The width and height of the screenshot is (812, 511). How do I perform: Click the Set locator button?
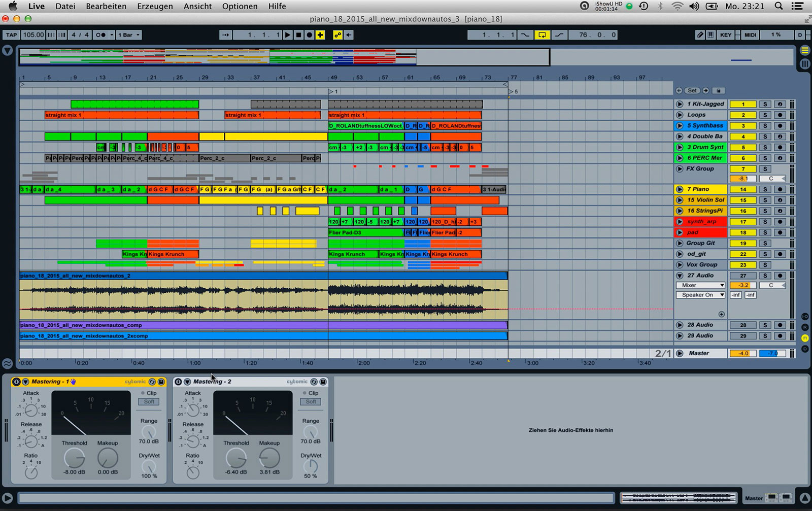click(692, 90)
